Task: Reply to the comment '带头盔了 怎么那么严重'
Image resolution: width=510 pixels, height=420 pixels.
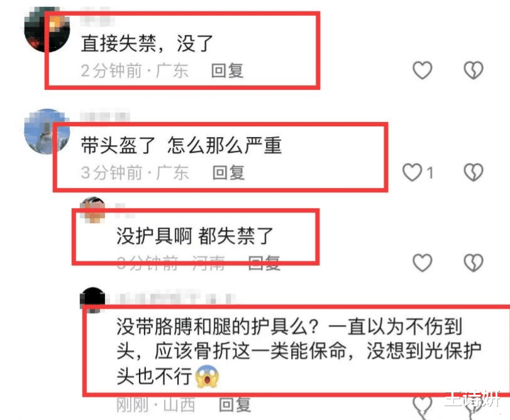Action: 228,172
